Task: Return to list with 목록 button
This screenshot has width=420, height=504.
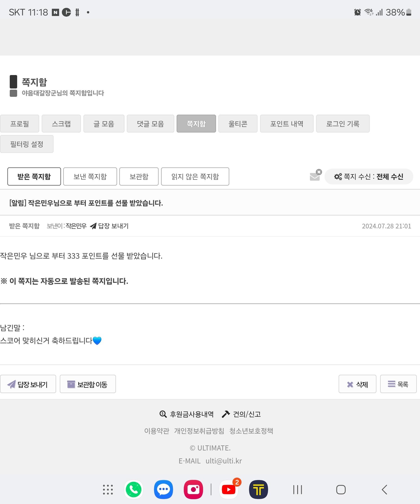Action: (398, 384)
